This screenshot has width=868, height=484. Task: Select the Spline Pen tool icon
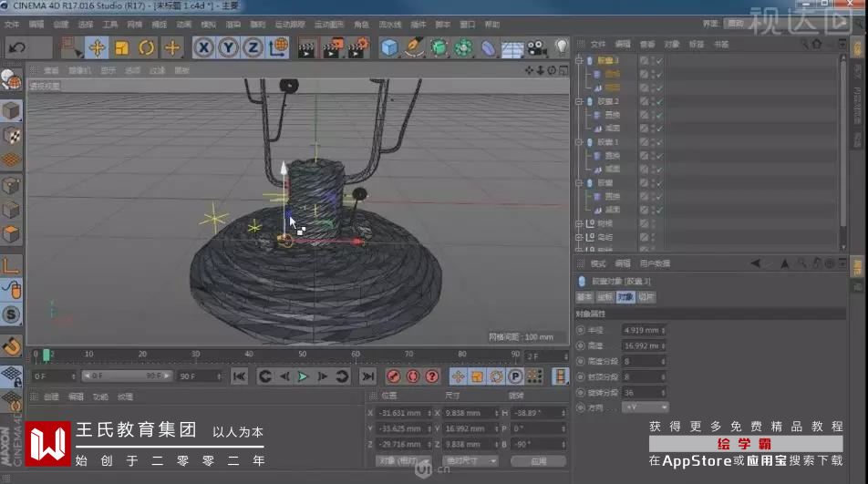coord(414,47)
